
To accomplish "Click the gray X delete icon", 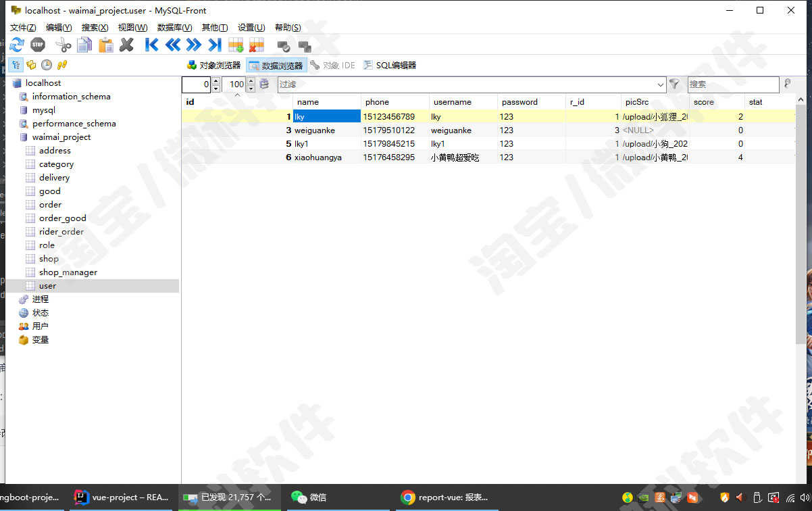I will [126, 45].
